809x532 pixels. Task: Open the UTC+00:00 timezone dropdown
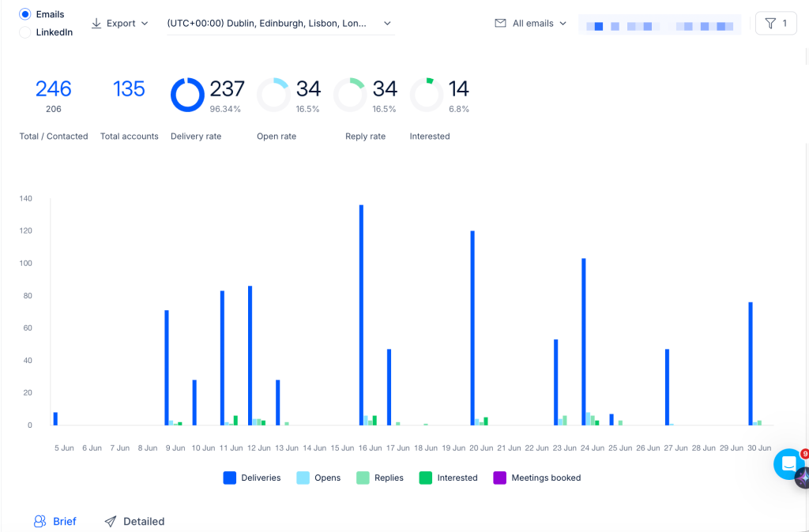pos(280,23)
